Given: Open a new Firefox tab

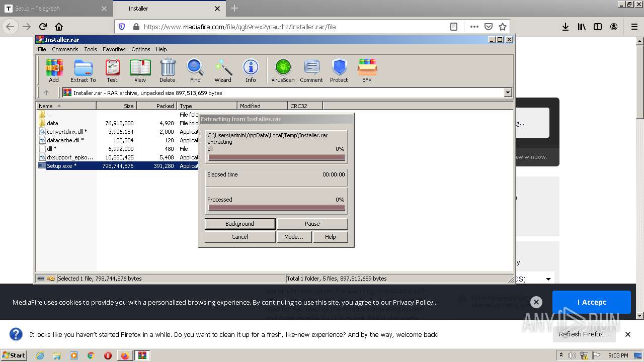Looking at the screenshot, I should 234,8.
